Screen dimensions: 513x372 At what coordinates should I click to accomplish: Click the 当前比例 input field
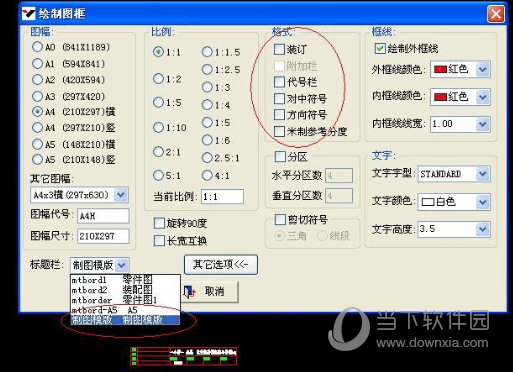point(222,197)
